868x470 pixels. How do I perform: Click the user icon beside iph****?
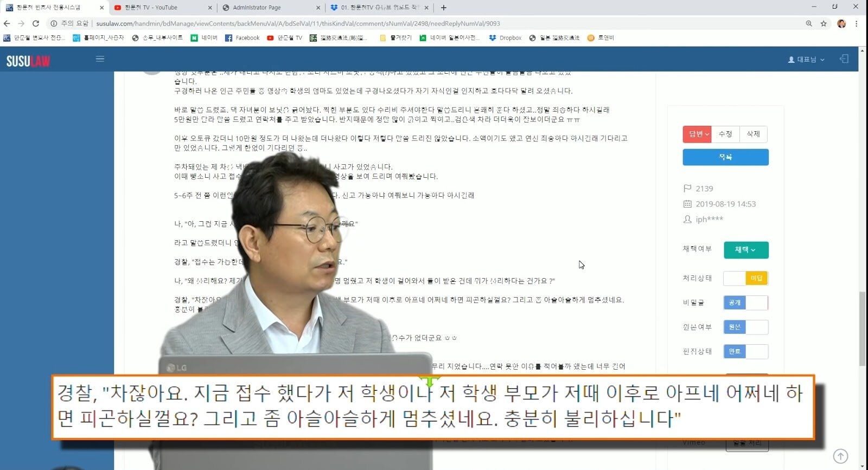point(687,219)
